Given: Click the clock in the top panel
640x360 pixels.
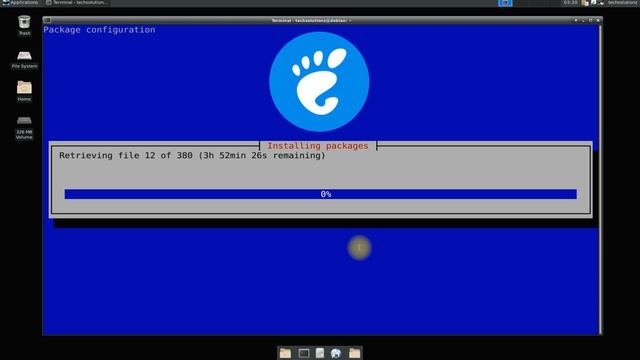Looking at the screenshot, I should coord(570,2).
